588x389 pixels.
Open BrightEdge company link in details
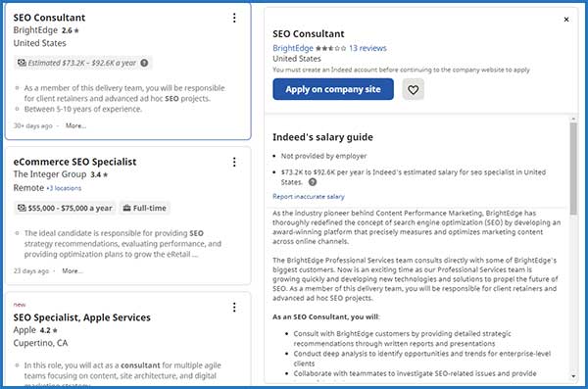[292, 48]
